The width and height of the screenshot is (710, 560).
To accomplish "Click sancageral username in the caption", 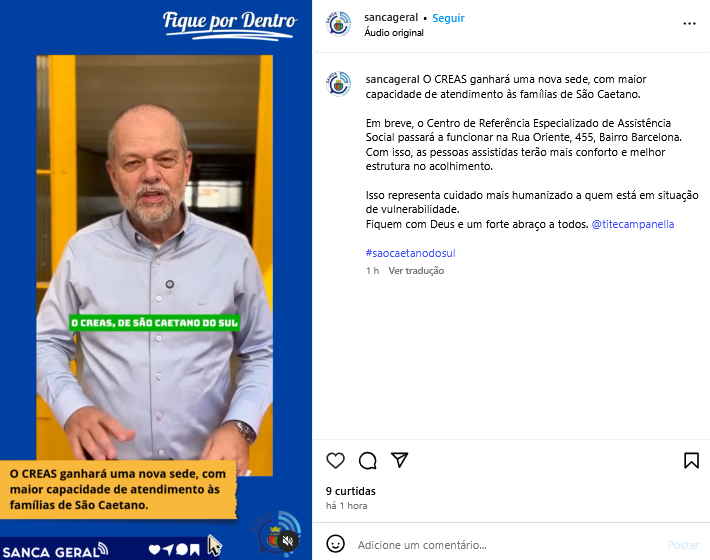I will [392, 79].
